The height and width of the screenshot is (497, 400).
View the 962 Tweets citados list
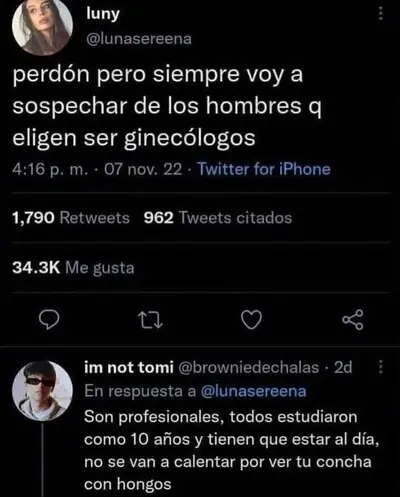pos(218,218)
